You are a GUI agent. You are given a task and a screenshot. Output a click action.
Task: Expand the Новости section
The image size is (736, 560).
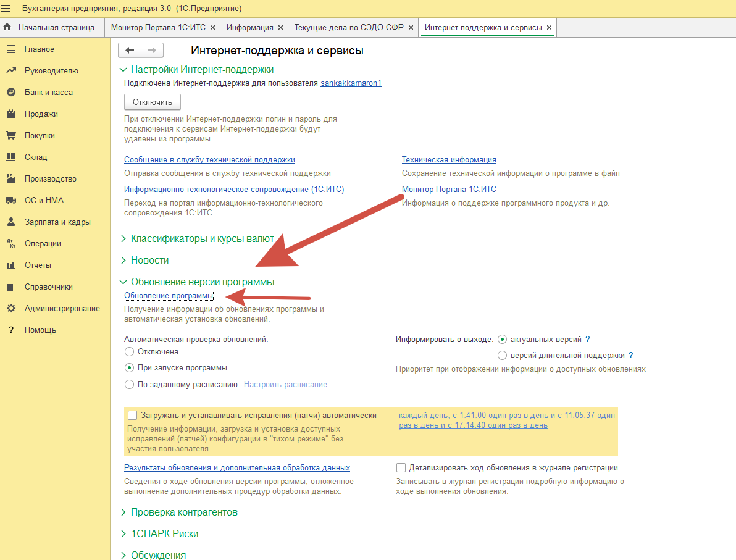tap(149, 261)
